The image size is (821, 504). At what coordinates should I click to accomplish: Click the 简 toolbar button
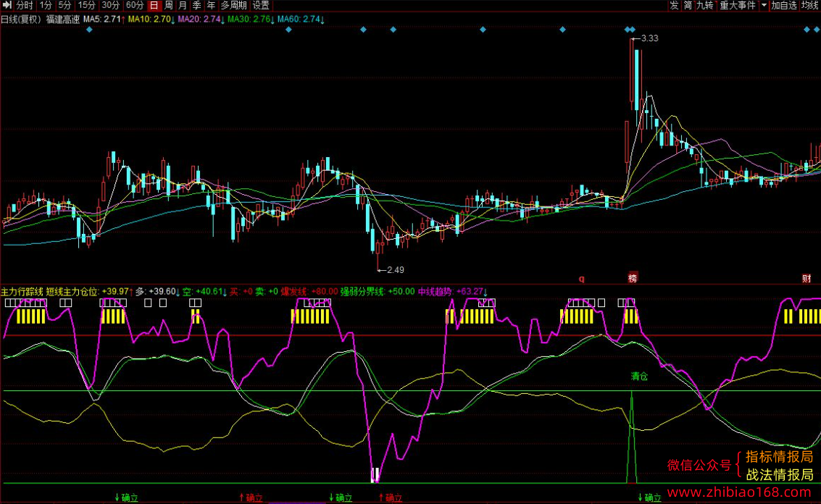[x=688, y=5]
